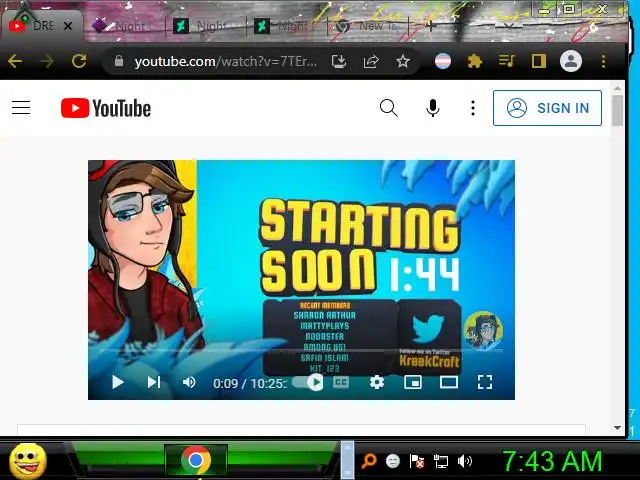This screenshot has height=480, width=640.
Task: Enter full screen video mode
Action: coord(484,382)
